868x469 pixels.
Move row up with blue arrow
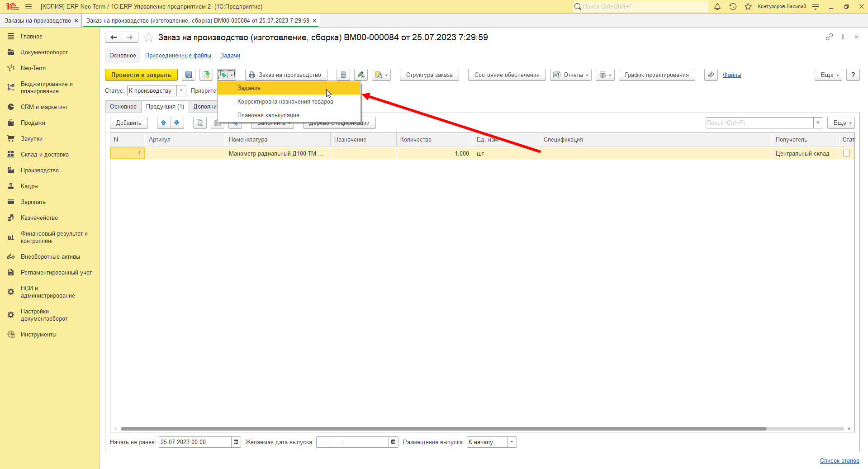tap(164, 123)
